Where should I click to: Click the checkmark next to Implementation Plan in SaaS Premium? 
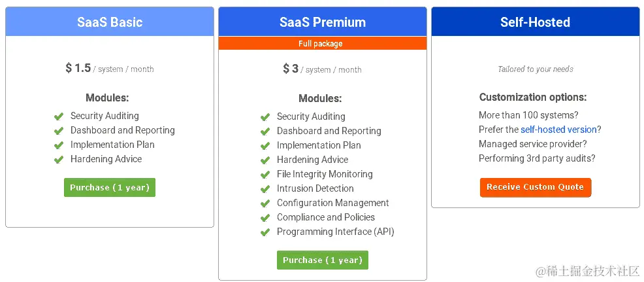click(x=265, y=146)
